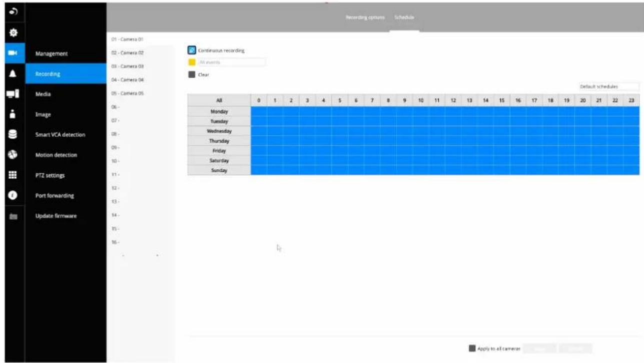
Task: Select the Tuesday row header
Action: [219, 121]
